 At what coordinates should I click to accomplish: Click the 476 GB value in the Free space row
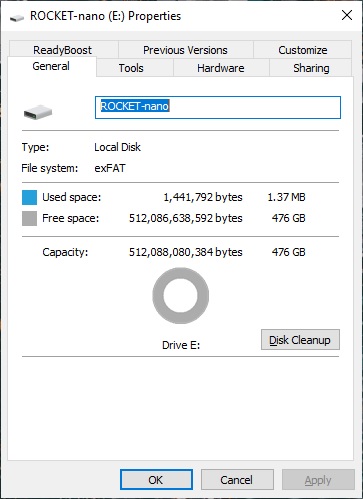[289, 218]
